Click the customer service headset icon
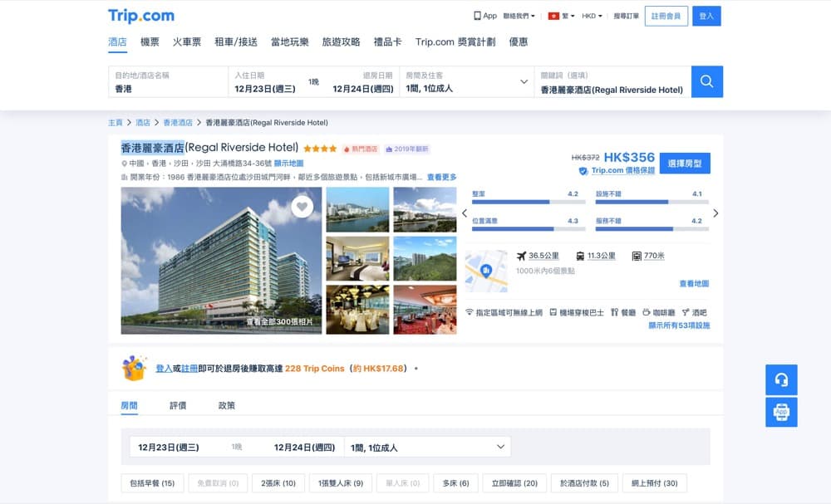The image size is (831, 504). click(x=781, y=379)
